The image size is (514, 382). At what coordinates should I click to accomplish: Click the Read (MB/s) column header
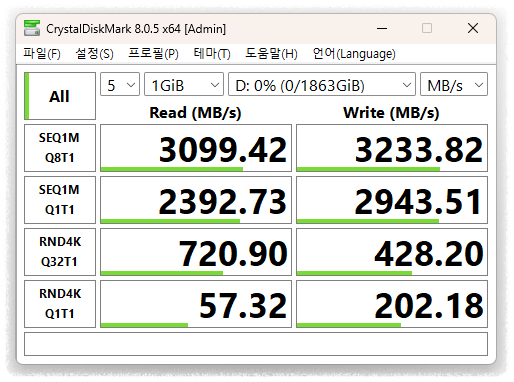click(195, 113)
